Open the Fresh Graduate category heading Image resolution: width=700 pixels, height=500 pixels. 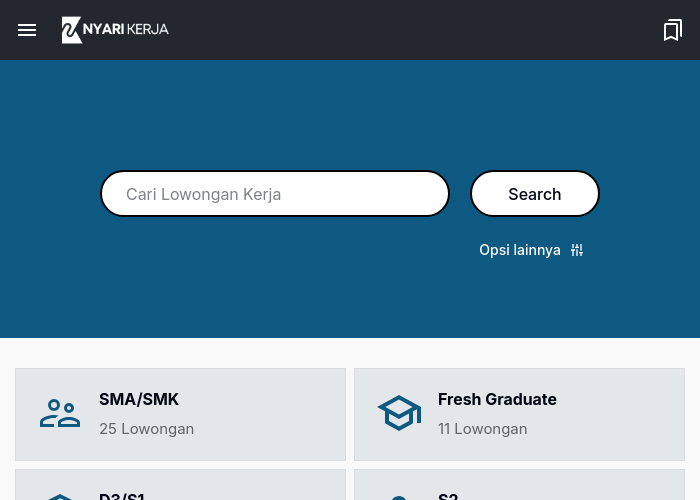[497, 399]
